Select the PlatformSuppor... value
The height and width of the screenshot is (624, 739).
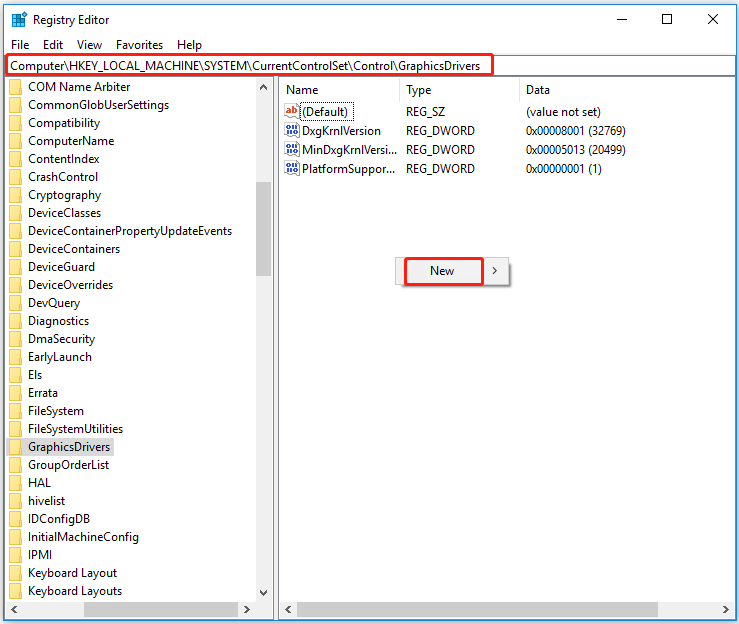348,168
